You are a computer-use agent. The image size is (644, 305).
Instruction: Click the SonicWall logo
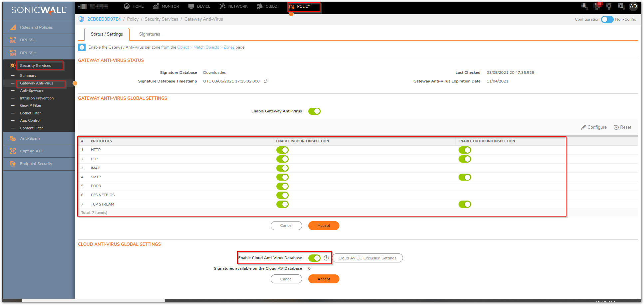click(39, 10)
